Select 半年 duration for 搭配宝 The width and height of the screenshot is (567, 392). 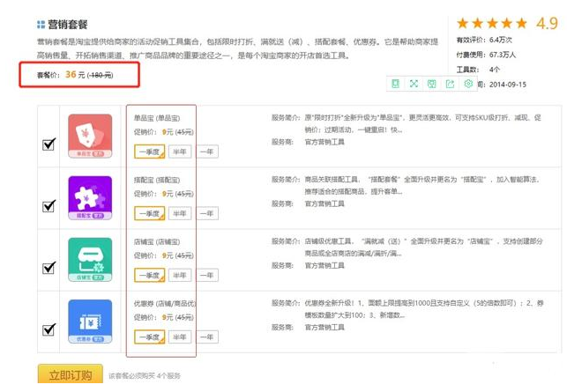pyautogui.click(x=180, y=213)
